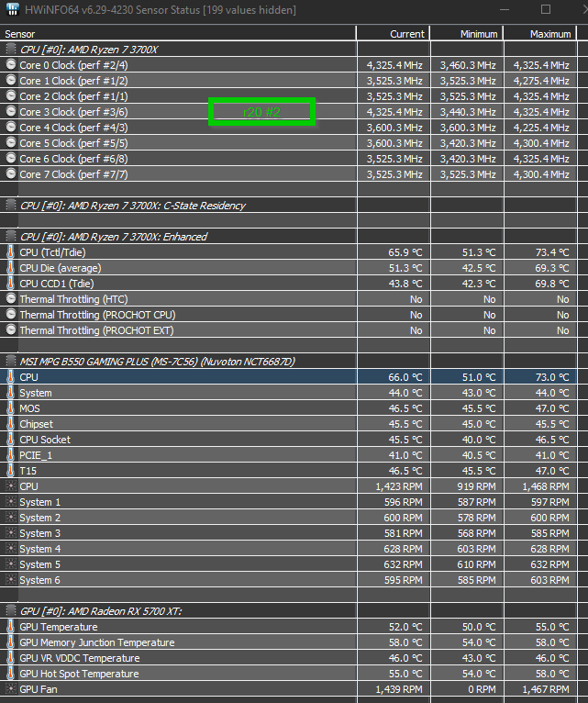588x703 pixels.
Task: Click the clock icon for Core 1 Clock
Action: point(11,80)
